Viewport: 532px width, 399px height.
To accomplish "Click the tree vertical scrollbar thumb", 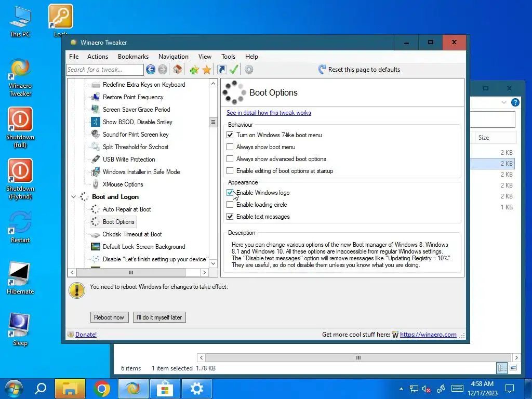I will pyautogui.click(x=213, y=122).
